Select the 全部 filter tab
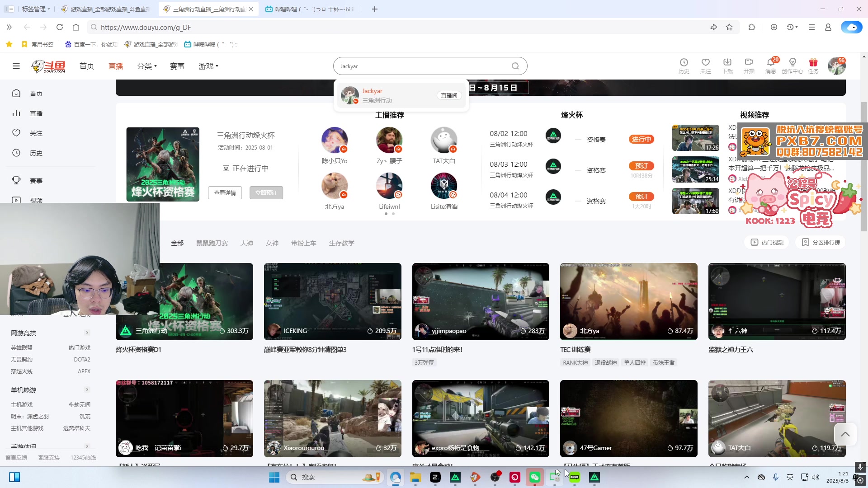Viewport: 868px width, 488px height. [177, 243]
